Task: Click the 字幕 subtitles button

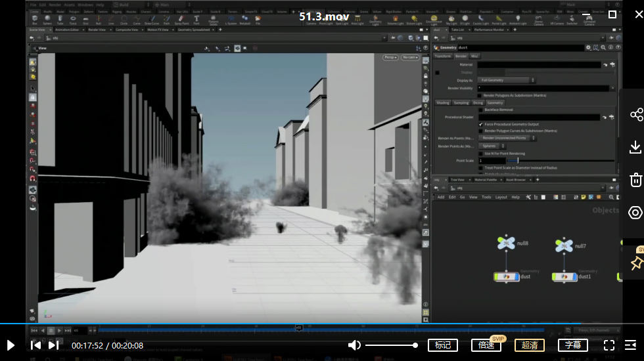Action: [x=573, y=345]
